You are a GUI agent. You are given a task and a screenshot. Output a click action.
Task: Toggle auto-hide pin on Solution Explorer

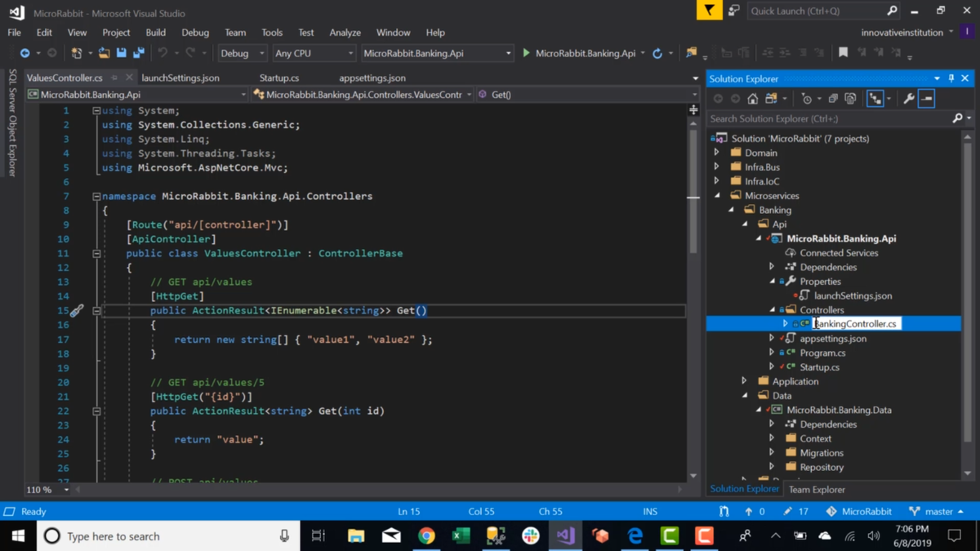pos(951,78)
